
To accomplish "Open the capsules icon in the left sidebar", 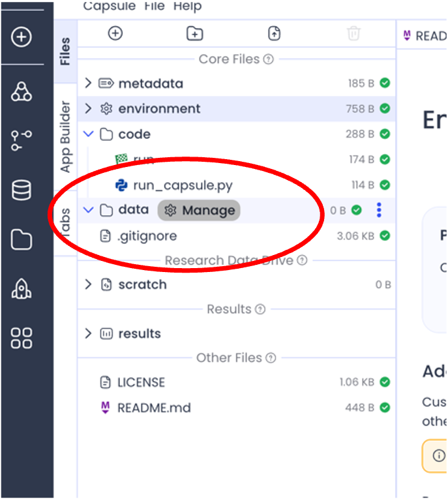I will click(x=22, y=92).
